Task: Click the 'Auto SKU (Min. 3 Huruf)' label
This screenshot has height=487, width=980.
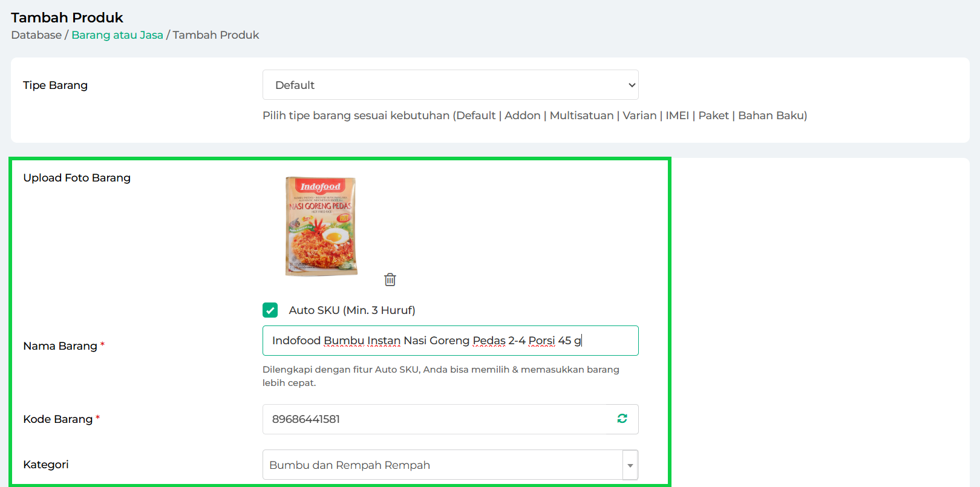Action: click(x=352, y=310)
